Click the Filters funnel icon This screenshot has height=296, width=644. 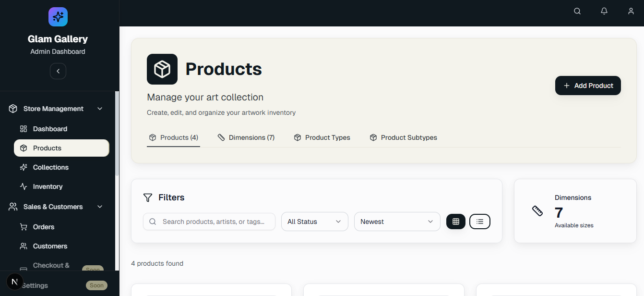(x=148, y=197)
